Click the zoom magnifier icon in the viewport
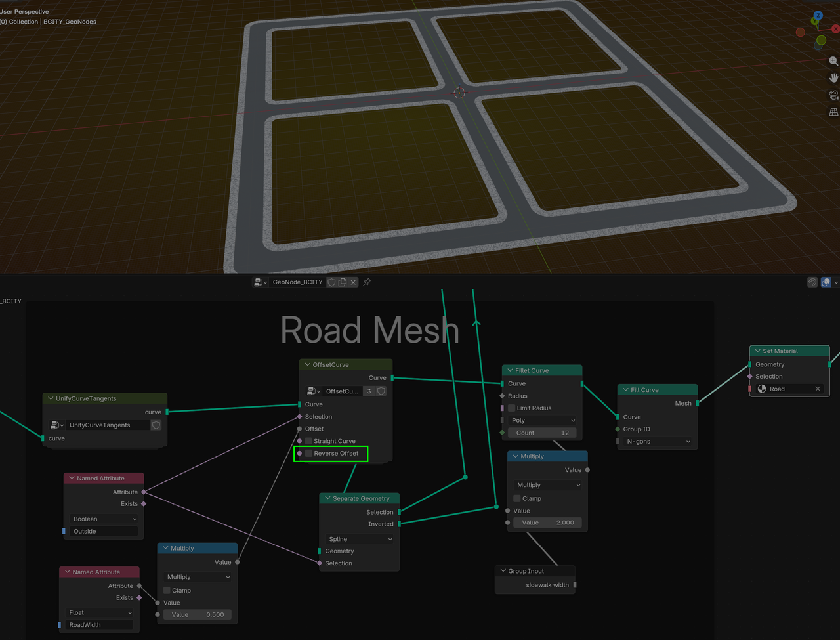This screenshot has height=640, width=840. [833, 61]
